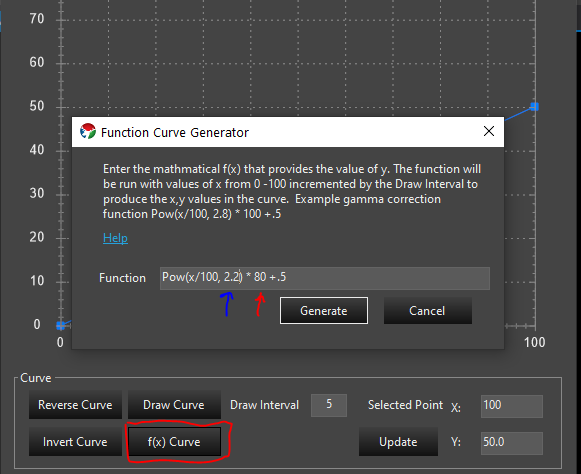Image resolution: width=581 pixels, height=474 pixels.
Task: Click the Function Curve Generator title text
Action: pyautogui.click(x=175, y=132)
